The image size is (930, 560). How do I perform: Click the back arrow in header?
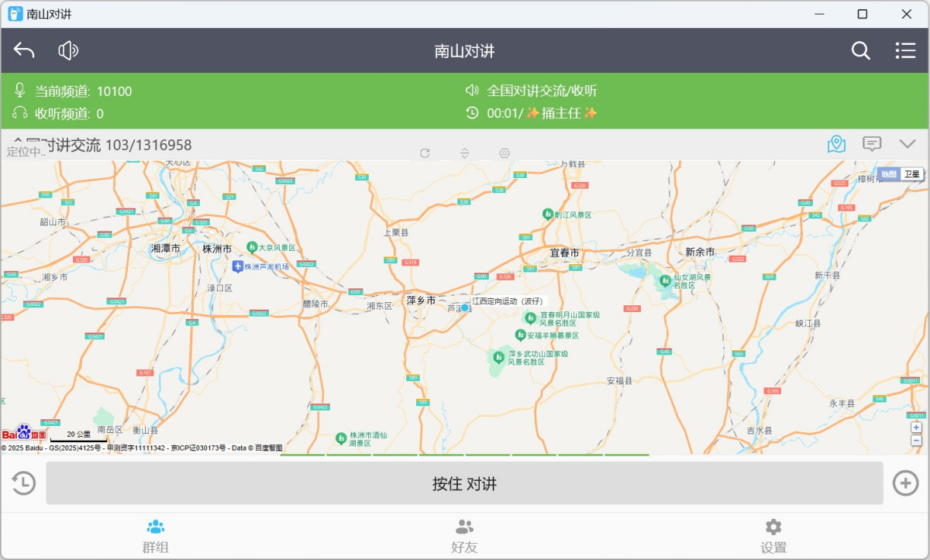[x=24, y=51]
